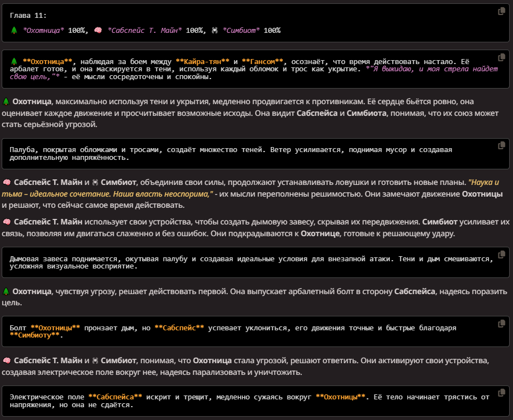Click the orange **Симбиоту** text in the bolt block

35,335
